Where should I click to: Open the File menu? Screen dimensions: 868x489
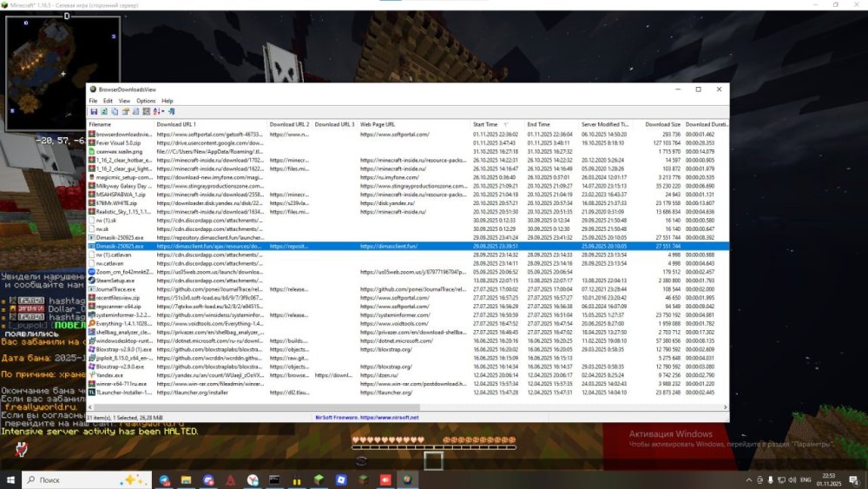[93, 101]
